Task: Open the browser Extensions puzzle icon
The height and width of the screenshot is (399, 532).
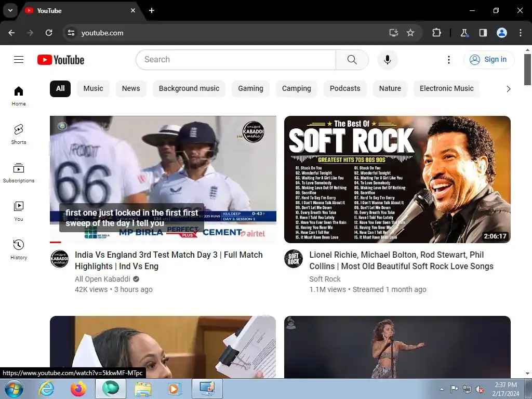Action: [x=436, y=33]
